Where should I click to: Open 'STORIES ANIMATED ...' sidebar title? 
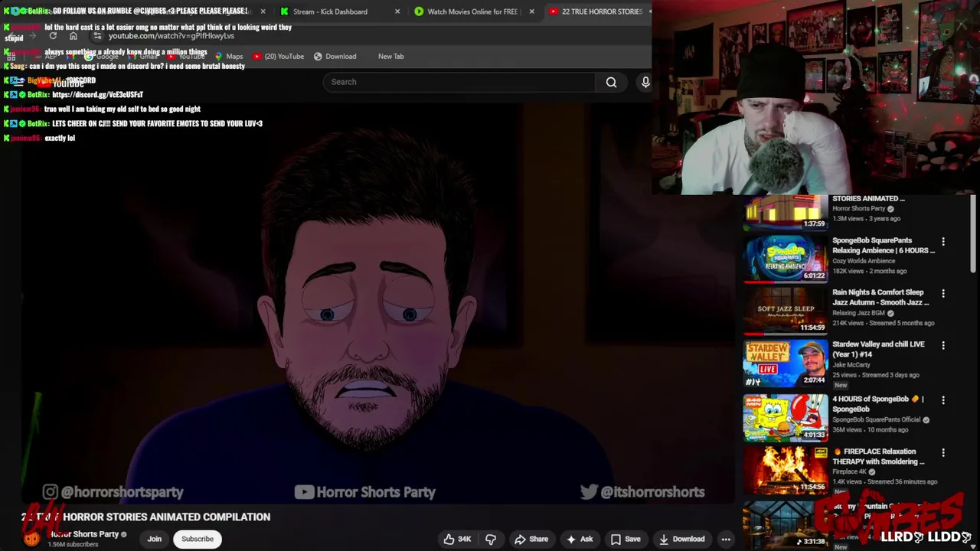point(868,198)
